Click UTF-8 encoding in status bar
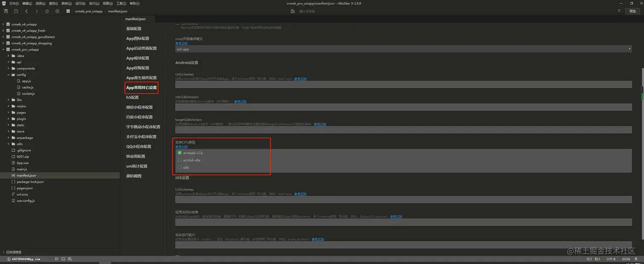This screenshot has height=264, width=644. point(611,259)
